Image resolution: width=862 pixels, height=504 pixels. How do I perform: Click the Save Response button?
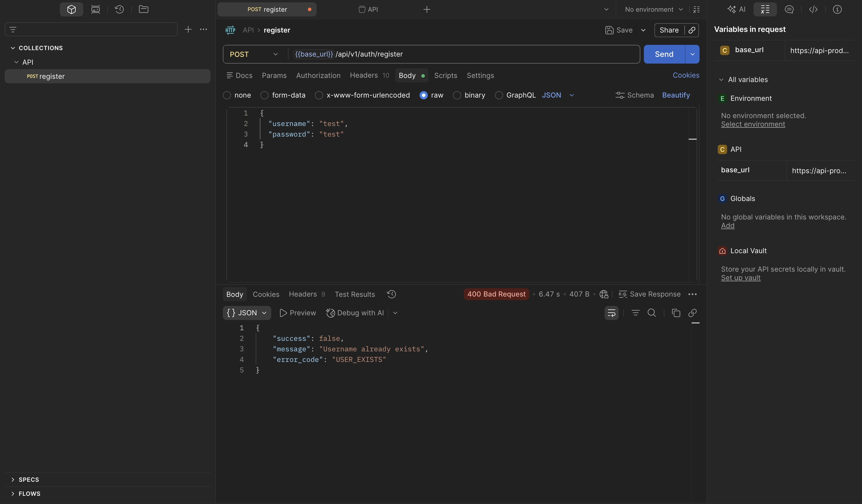click(x=650, y=294)
